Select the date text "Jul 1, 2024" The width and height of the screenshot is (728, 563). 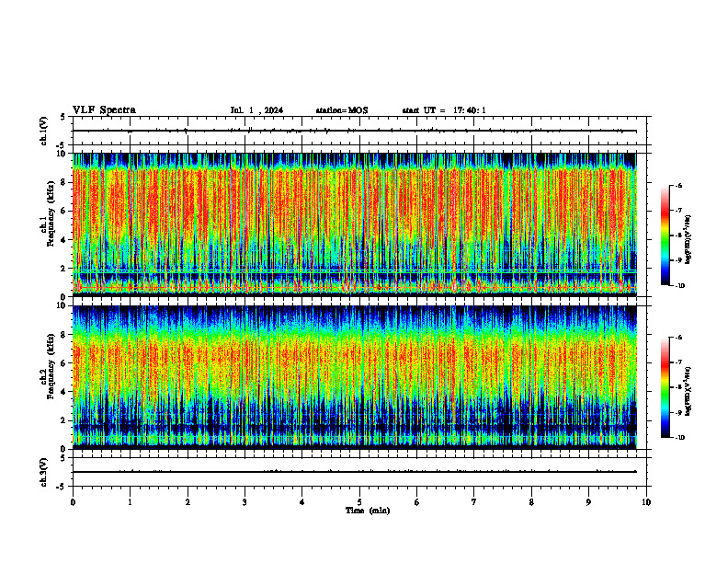click(x=256, y=110)
